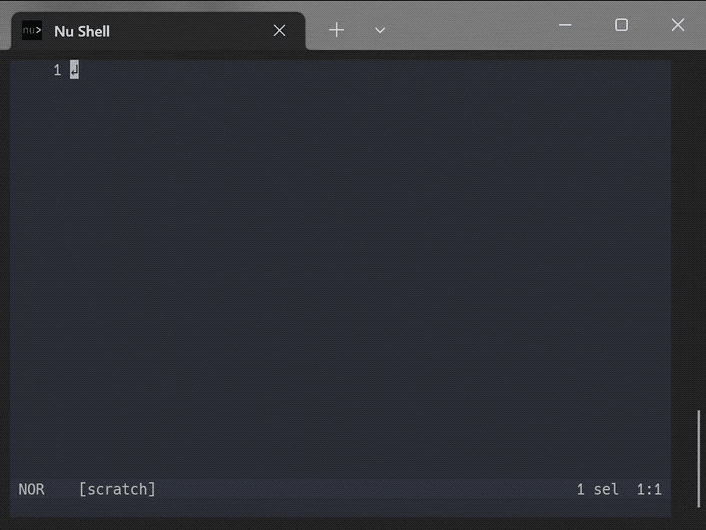Click the [scratch] buffer name

tap(117, 489)
